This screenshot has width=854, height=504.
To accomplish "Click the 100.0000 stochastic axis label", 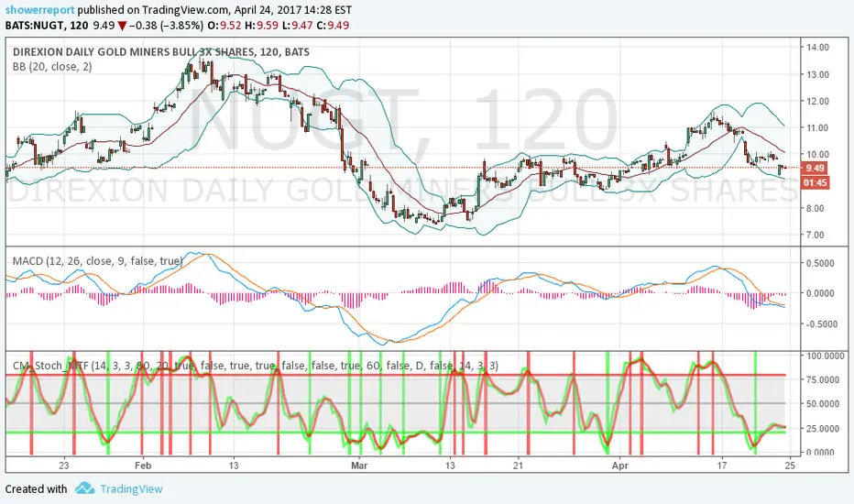I will coord(825,356).
